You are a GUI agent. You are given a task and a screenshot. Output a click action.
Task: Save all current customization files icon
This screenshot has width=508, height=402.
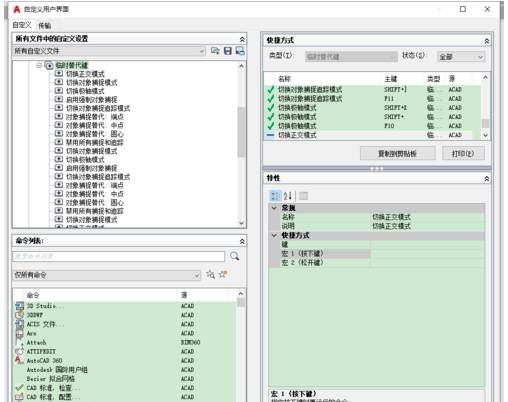228,51
